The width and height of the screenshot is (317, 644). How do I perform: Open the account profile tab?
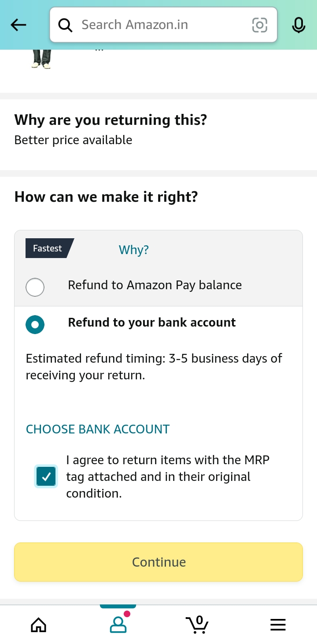118,624
